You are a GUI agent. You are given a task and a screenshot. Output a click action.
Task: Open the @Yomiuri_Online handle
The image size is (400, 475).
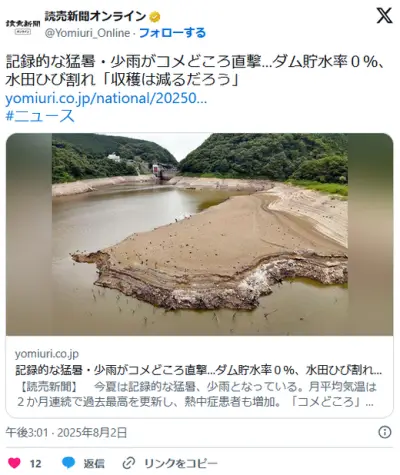pos(87,33)
